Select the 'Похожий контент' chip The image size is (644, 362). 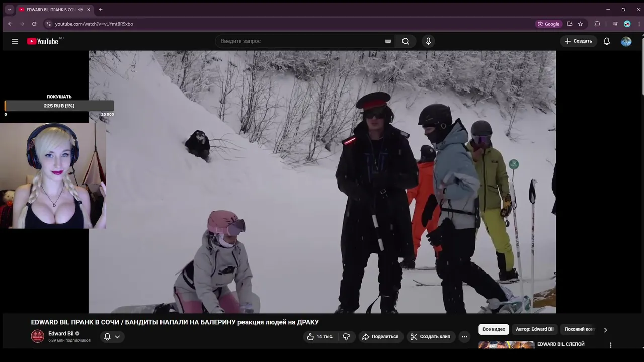[x=579, y=330]
